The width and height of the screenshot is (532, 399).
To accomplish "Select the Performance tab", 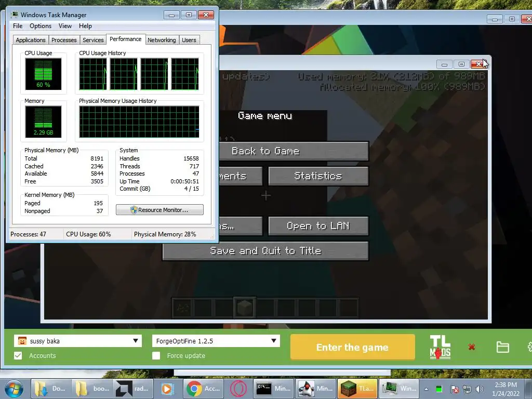I will click(x=126, y=39).
